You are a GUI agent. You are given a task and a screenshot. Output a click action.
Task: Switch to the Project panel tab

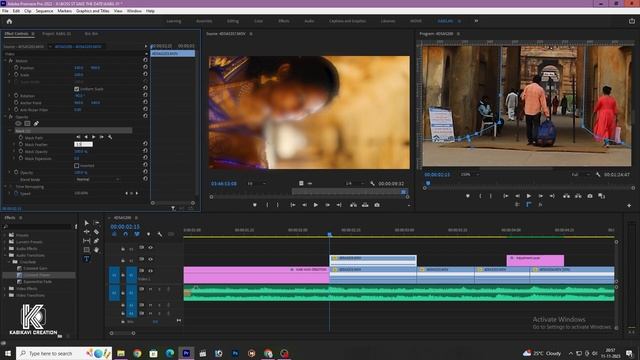[57, 34]
